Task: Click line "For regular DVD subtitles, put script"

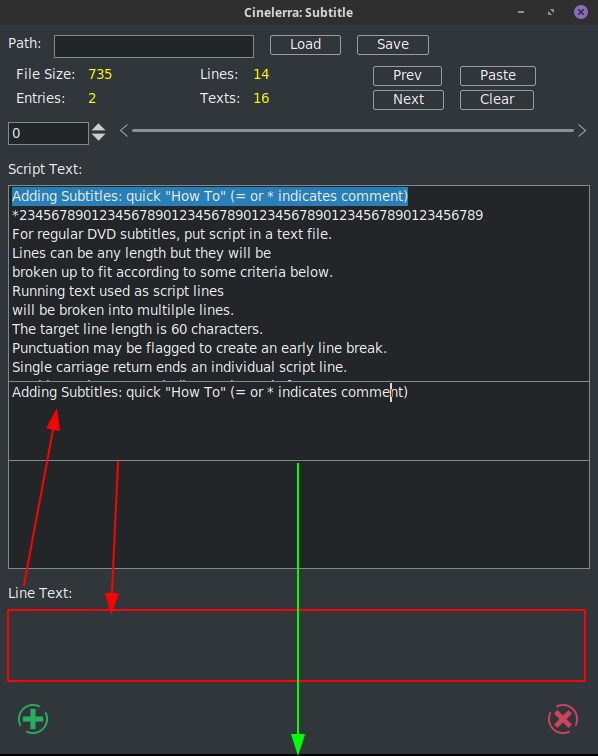Action: (x=172, y=234)
